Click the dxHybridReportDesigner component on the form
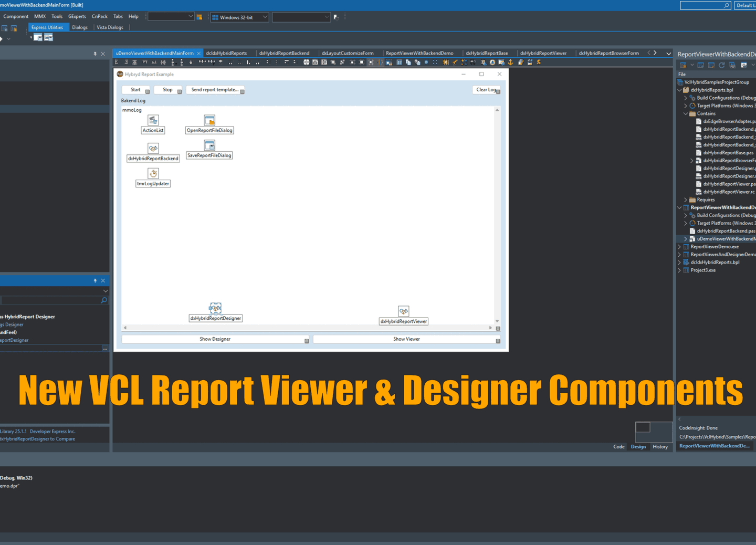Viewport: 756px width, 545px height. 215,309
